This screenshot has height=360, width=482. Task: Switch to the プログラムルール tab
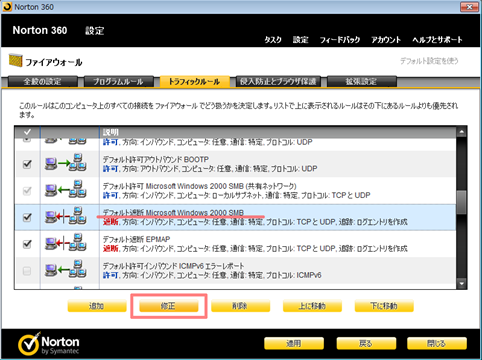click(118, 82)
